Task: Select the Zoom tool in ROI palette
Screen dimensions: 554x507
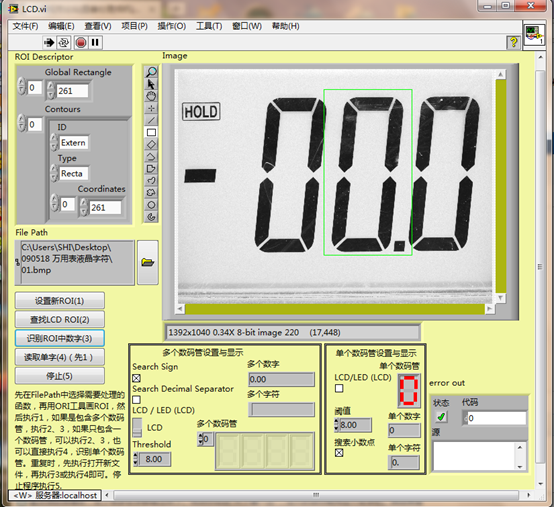Action: pyautogui.click(x=151, y=72)
